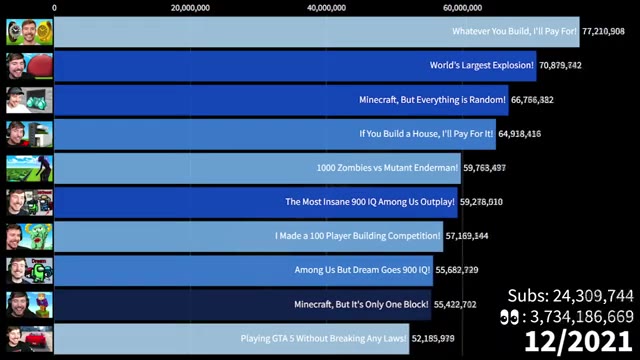Open the Minecraft Everything is Random thumbnail

click(29, 100)
